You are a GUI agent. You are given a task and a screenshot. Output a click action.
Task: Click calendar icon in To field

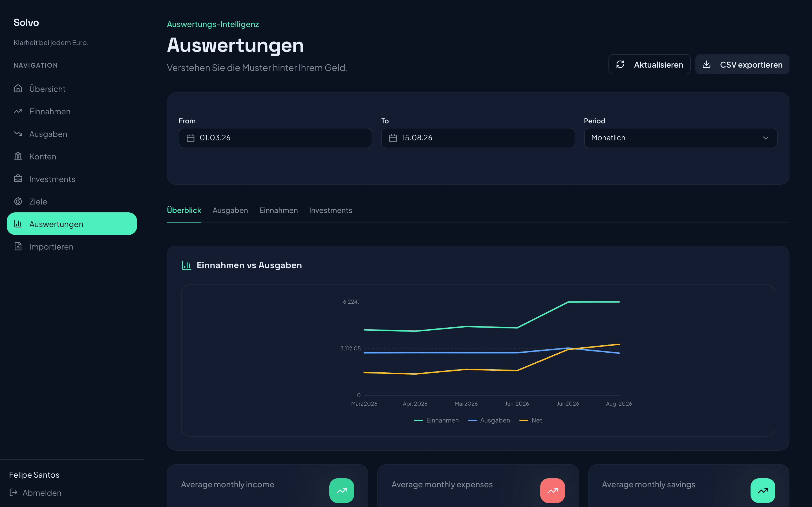393,138
